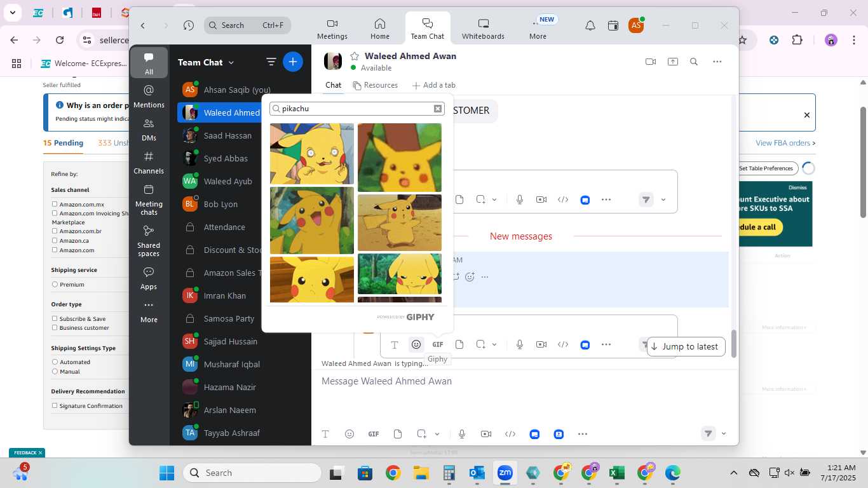The height and width of the screenshot is (488, 868).
Task: Open the Zoom calendar icon
Action: 613,25
